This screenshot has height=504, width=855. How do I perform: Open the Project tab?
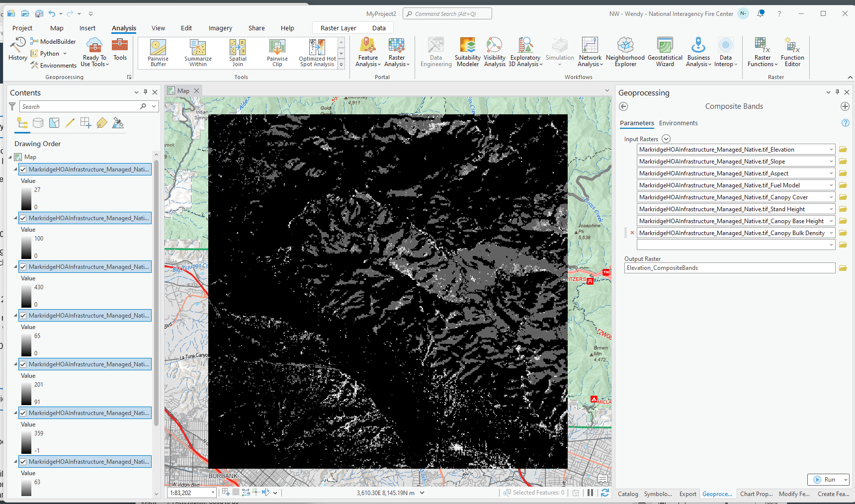(22, 28)
